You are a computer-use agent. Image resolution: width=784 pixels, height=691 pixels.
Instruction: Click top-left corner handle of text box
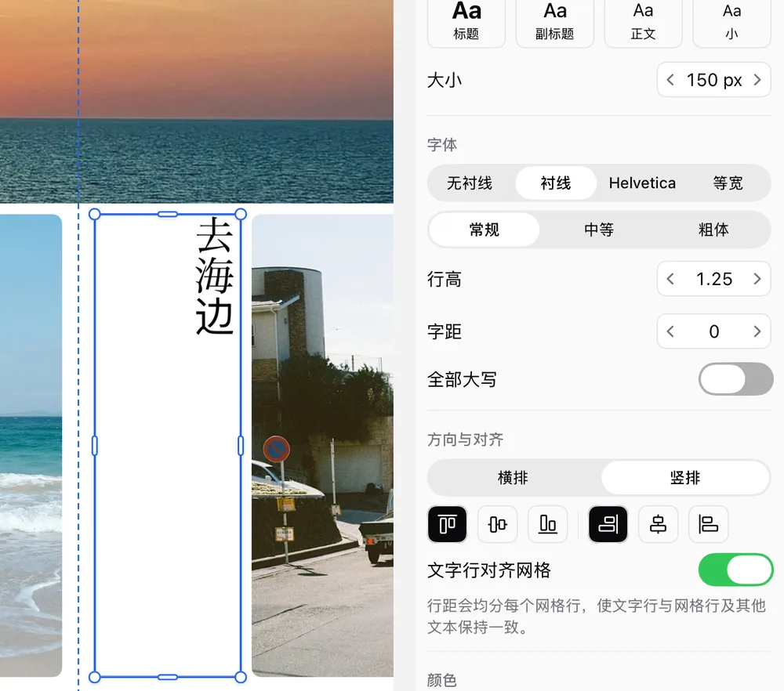(x=95, y=215)
